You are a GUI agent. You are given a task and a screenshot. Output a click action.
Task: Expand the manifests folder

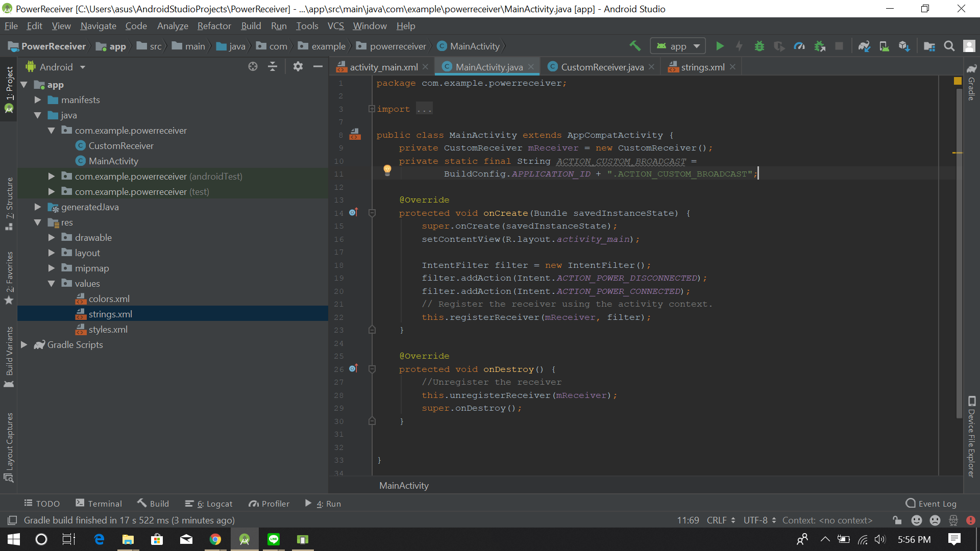tap(37, 100)
